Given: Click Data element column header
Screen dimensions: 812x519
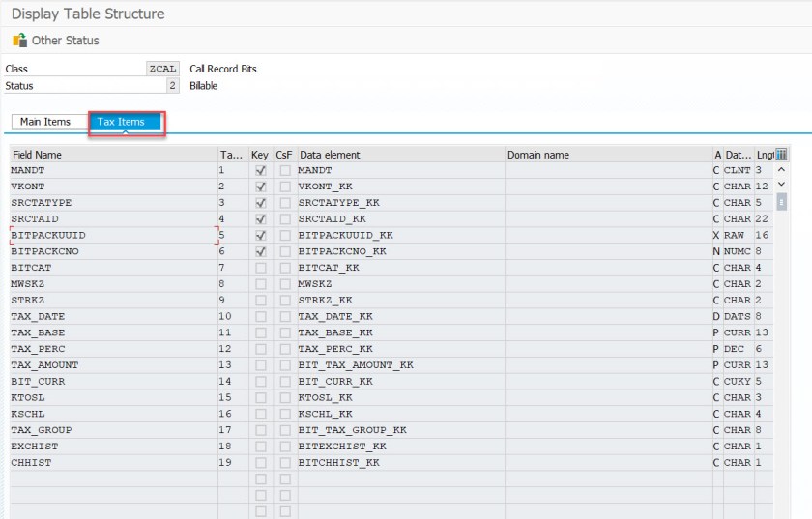Looking at the screenshot, I should 401,155.
